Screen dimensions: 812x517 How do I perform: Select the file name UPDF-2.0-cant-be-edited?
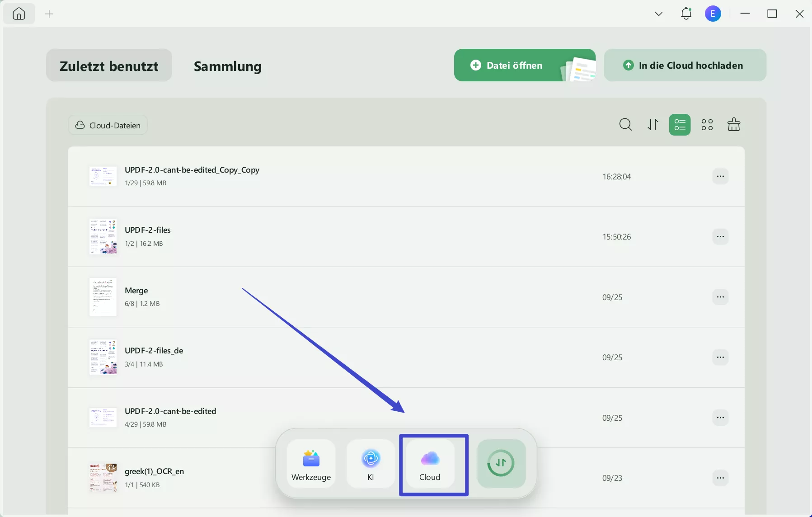pyautogui.click(x=170, y=411)
